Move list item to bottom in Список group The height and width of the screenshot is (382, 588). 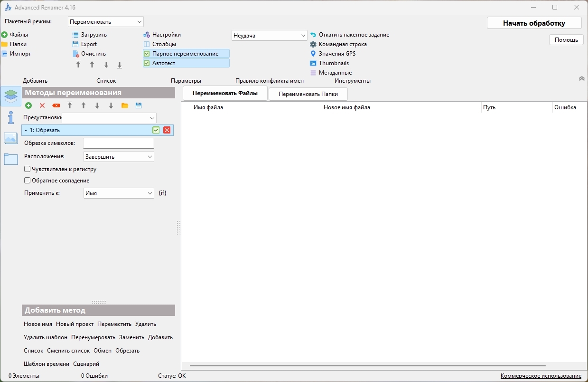(x=120, y=65)
